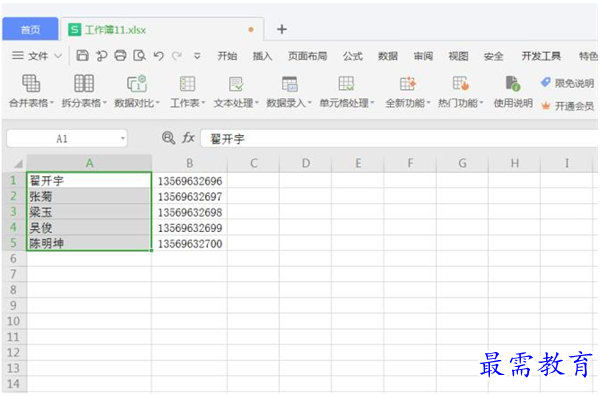Click the 全新功能 icon
601x396 pixels.
tap(408, 83)
